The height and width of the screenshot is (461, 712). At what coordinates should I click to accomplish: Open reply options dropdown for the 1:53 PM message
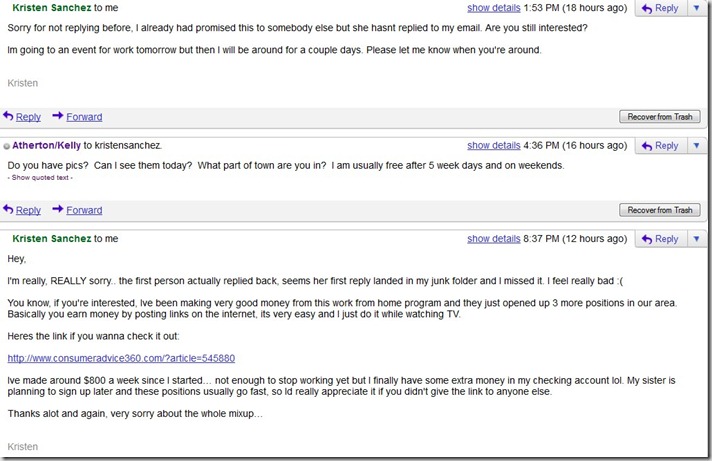pos(696,8)
